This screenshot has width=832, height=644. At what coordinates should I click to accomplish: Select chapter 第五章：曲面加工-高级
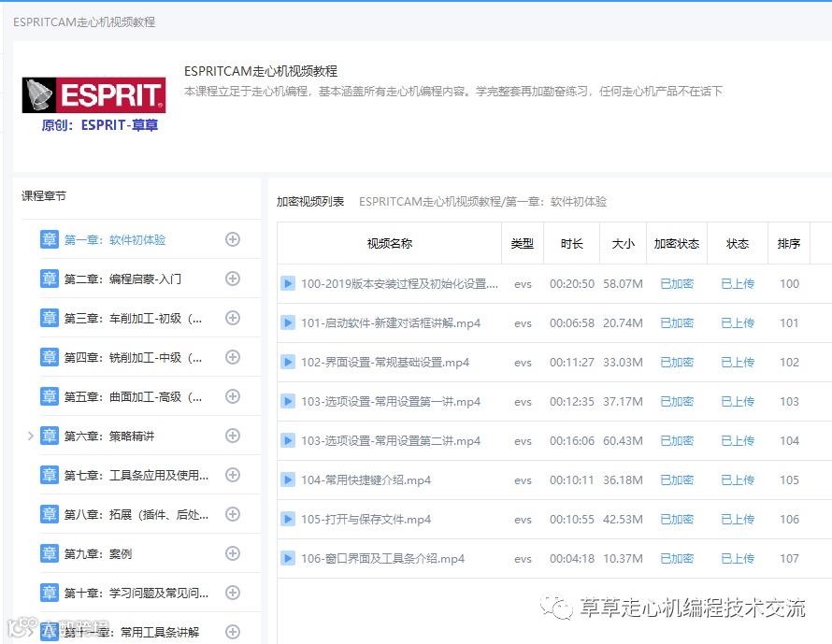click(x=133, y=397)
